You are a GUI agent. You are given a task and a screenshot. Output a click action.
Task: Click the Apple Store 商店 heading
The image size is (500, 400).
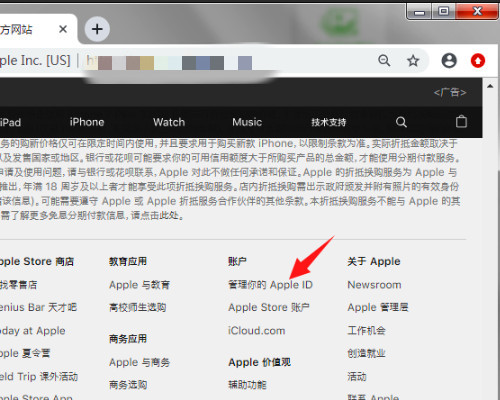coord(37,261)
